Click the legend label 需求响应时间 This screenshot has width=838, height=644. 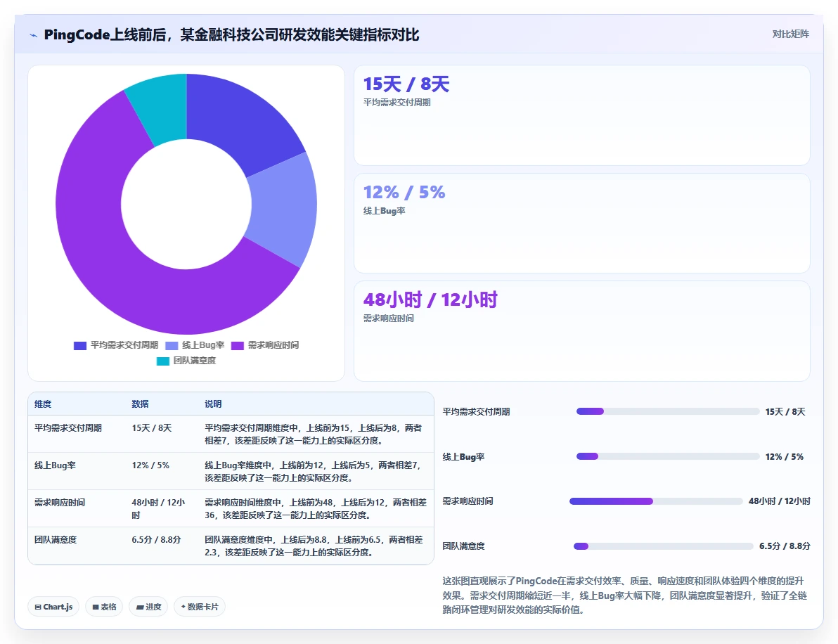coord(273,345)
